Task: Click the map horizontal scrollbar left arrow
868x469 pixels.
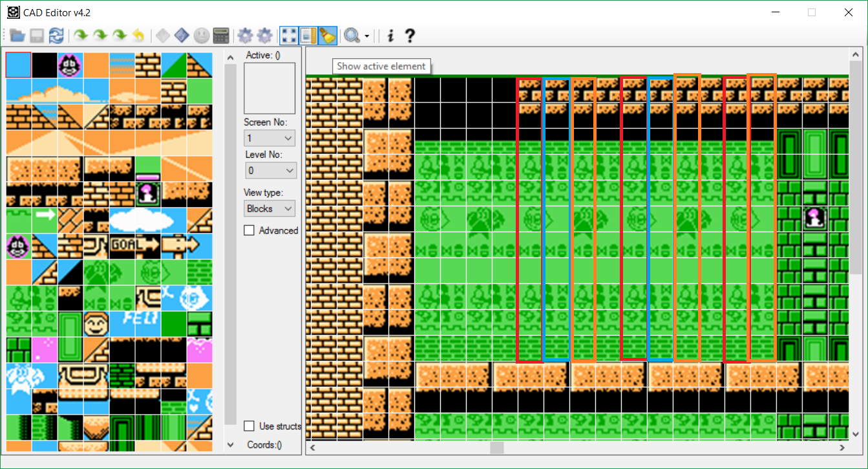Action: point(313,448)
